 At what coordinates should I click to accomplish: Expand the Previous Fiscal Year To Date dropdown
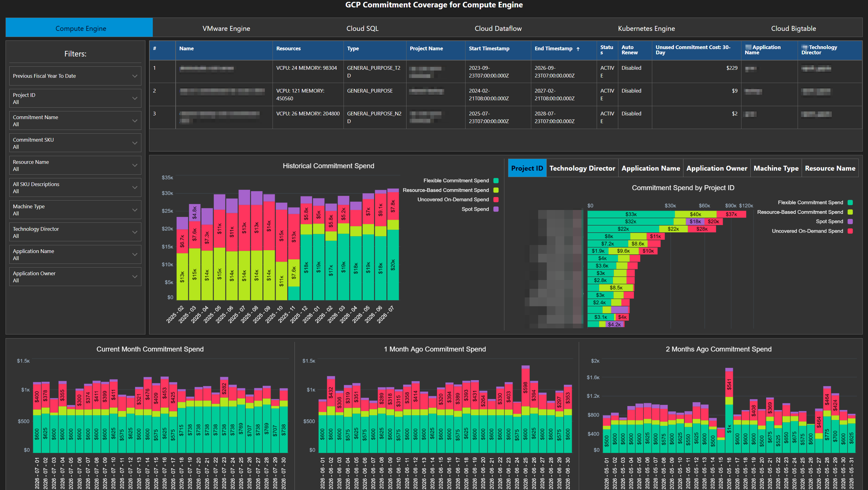click(x=75, y=76)
